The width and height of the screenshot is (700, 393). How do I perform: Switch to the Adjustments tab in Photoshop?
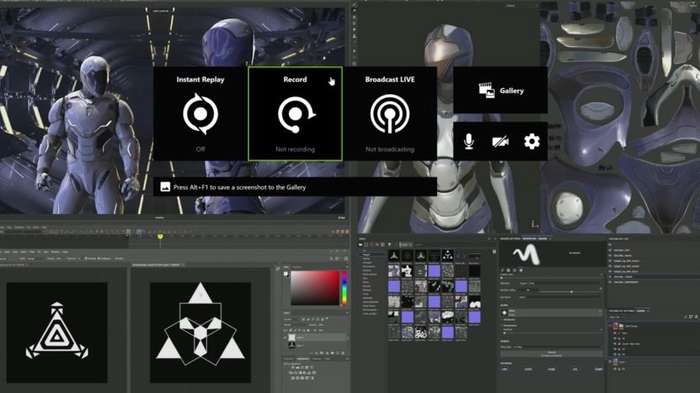point(303,359)
